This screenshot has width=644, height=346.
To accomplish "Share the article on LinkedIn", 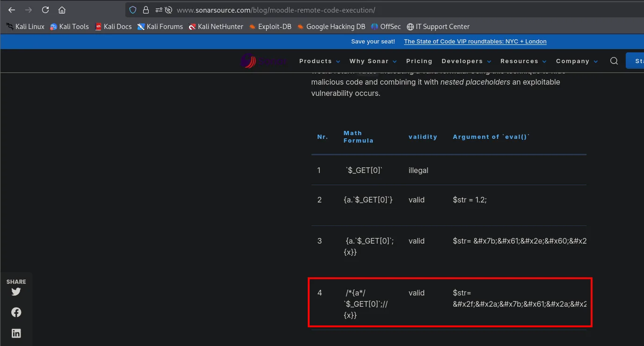I will (x=16, y=333).
